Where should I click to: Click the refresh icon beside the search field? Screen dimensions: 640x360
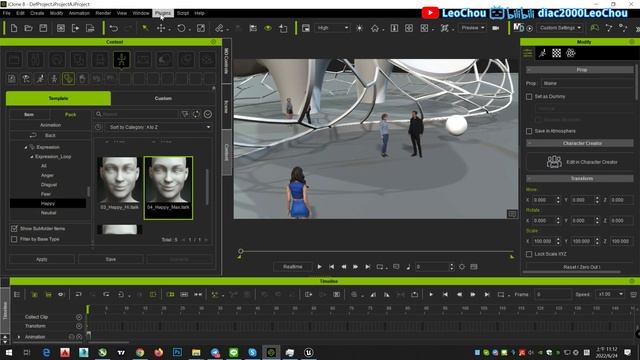point(196,114)
